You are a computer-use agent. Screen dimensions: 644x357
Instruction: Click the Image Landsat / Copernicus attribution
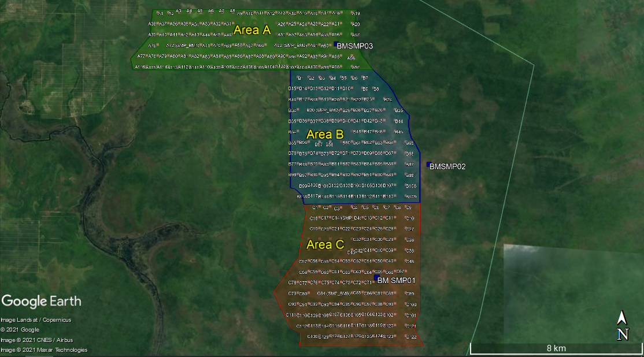point(36,319)
